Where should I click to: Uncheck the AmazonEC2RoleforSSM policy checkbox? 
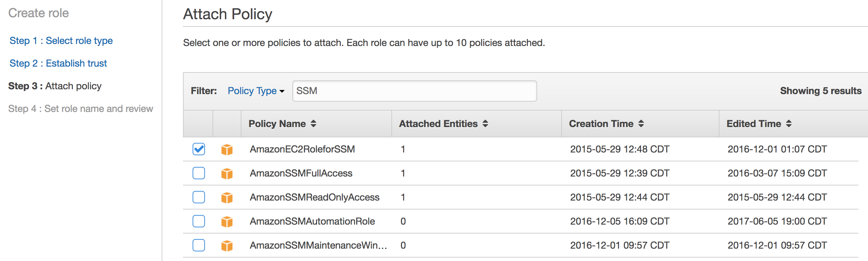pyautogui.click(x=199, y=149)
